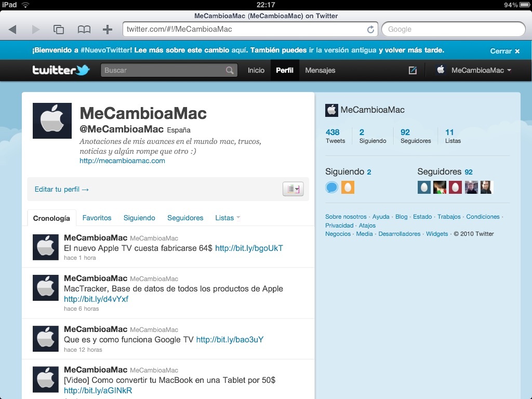This screenshot has width=532, height=399.
Task: Open the Ayuda footer link
Action: click(381, 217)
